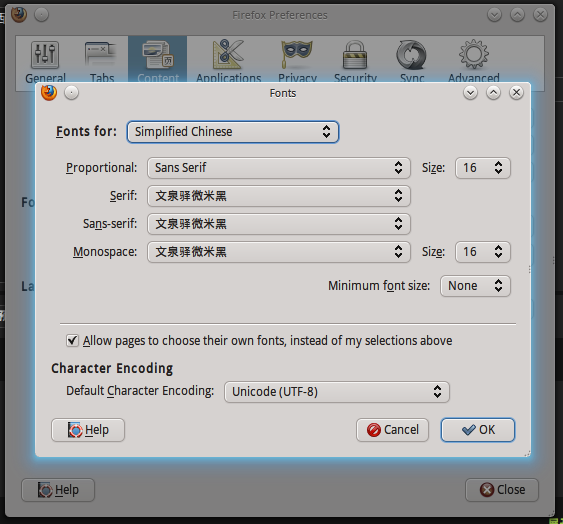The width and height of the screenshot is (563, 524).
Task: Open the Sync preferences pane
Action: coord(412,61)
